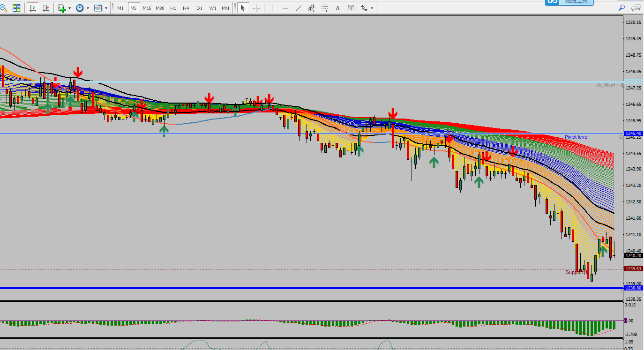This screenshot has width=644, height=350.
Task: Switch to the H4 timeframe
Action: 186,8
